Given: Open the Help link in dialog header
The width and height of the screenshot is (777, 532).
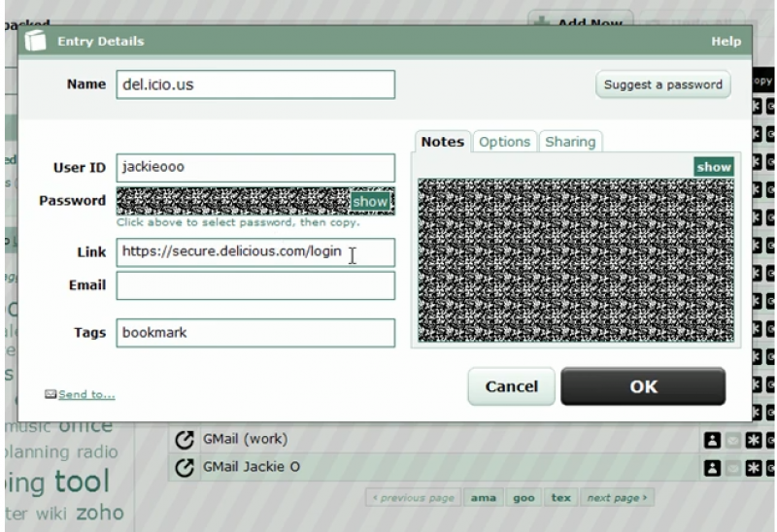Looking at the screenshot, I should click(726, 42).
